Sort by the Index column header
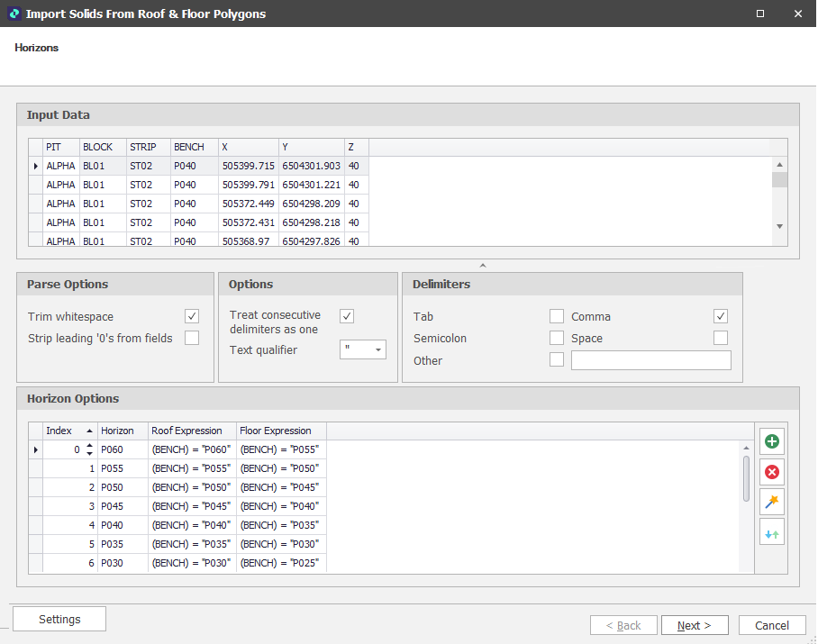The image size is (818, 644). coord(68,431)
